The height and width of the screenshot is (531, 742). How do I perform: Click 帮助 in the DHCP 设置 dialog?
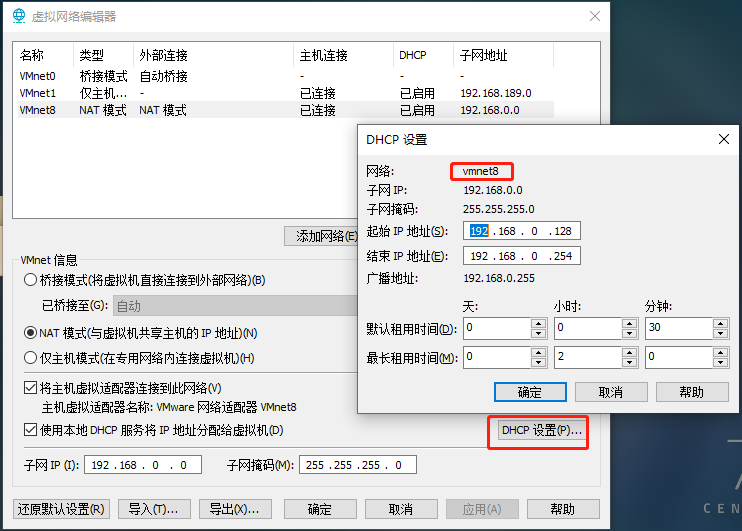click(x=692, y=392)
